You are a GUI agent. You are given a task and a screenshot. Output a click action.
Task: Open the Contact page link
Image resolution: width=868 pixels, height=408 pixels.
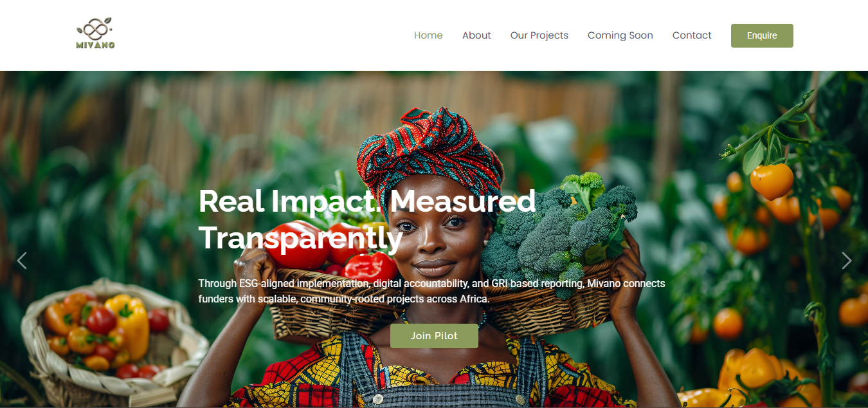point(692,35)
